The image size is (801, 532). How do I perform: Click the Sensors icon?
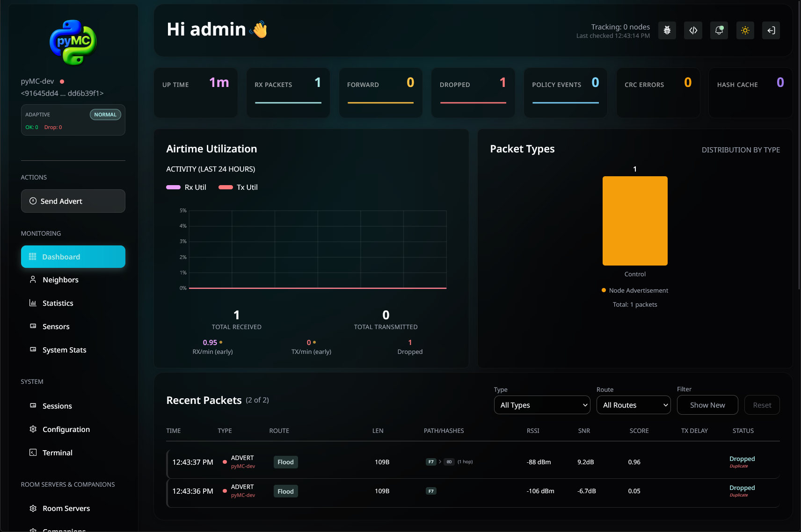coord(33,326)
